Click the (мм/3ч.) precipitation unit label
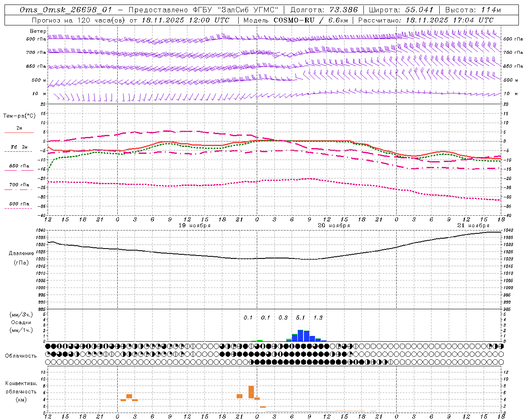525x420 pixels. click(21, 315)
